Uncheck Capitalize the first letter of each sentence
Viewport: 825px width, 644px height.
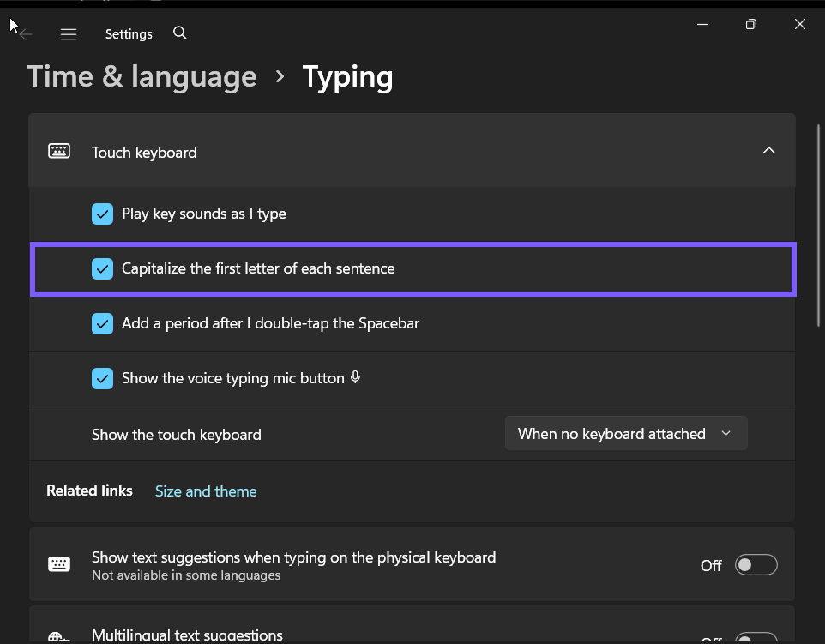pos(103,269)
